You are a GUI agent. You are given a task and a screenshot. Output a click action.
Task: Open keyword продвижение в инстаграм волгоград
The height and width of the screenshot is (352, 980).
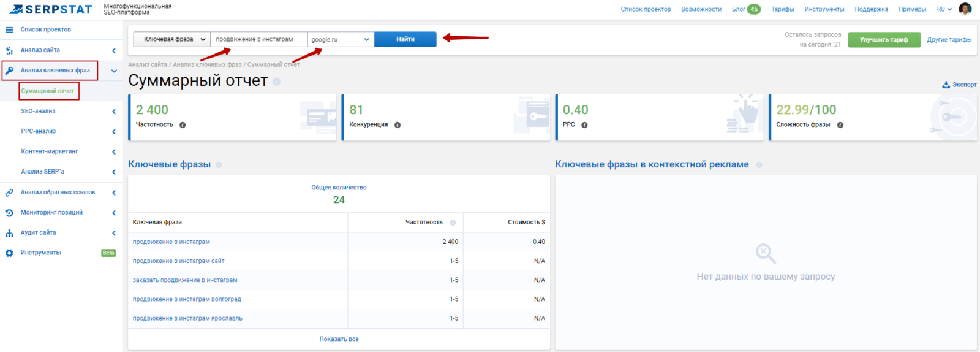point(187,299)
